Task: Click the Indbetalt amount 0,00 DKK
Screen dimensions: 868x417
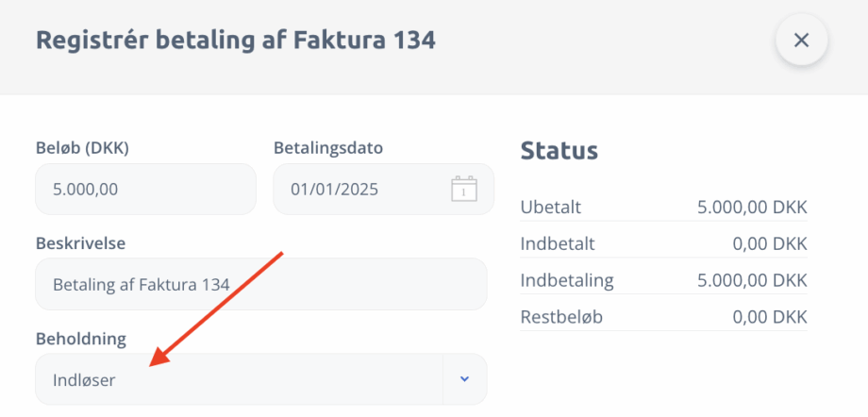Action: pyautogui.click(x=769, y=244)
